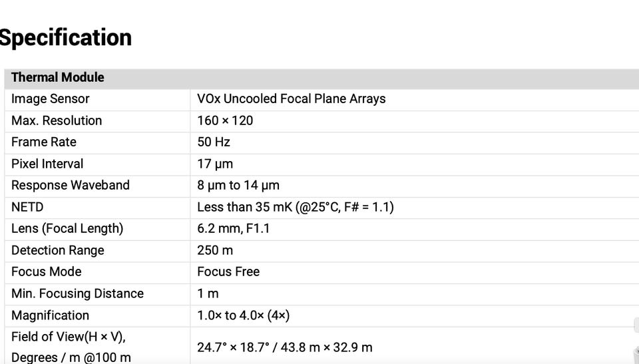The width and height of the screenshot is (639, 364).
Task: Click the Specification heading
Action: pyautogui.click(x=65, y=38)
